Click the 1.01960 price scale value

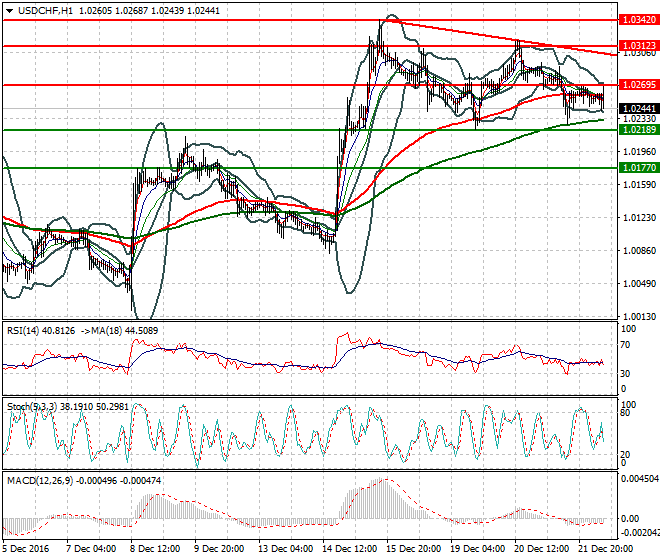coord(639,152)
